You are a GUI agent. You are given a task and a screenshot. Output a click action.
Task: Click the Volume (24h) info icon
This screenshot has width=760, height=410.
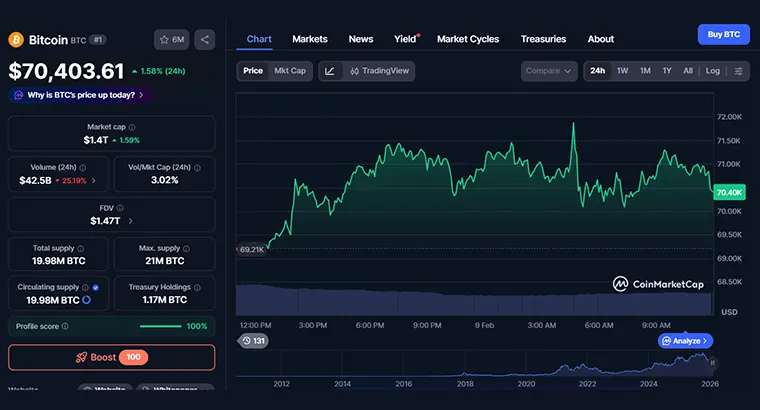[x=83, y=168]
